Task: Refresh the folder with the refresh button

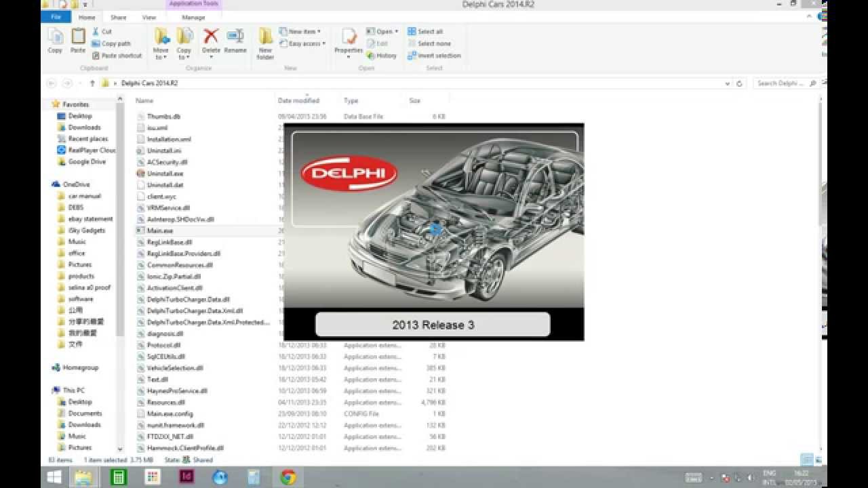Action: [x=739, y=83]
